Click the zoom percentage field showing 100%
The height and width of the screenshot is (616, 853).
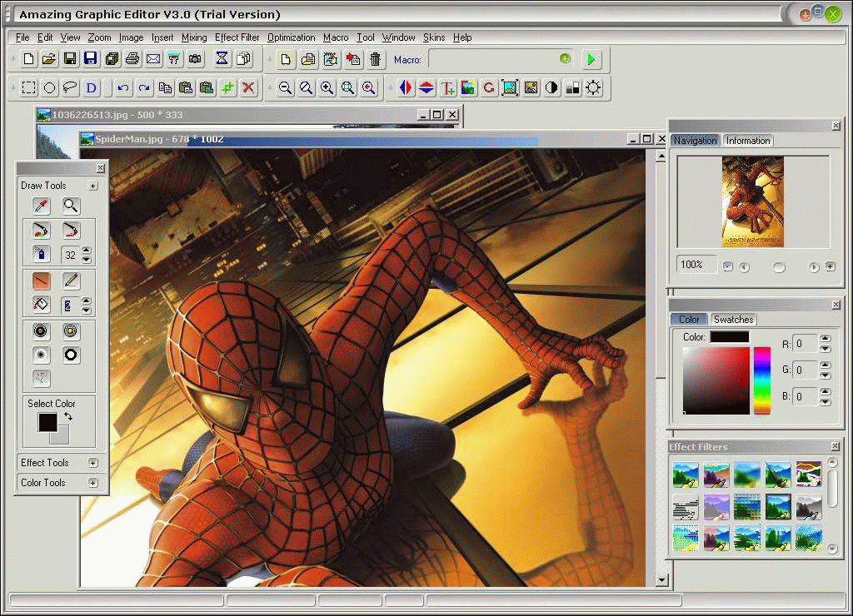[x=695, y=265]
